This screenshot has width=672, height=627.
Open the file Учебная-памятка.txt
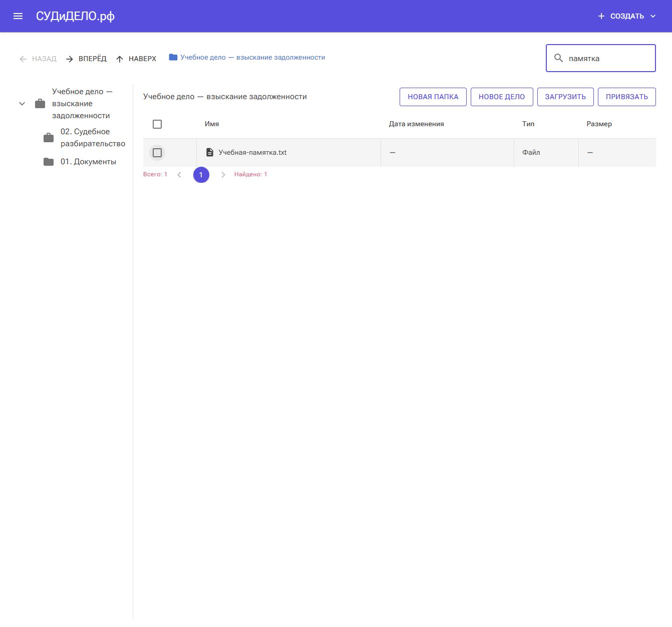[x=252, y=152]
